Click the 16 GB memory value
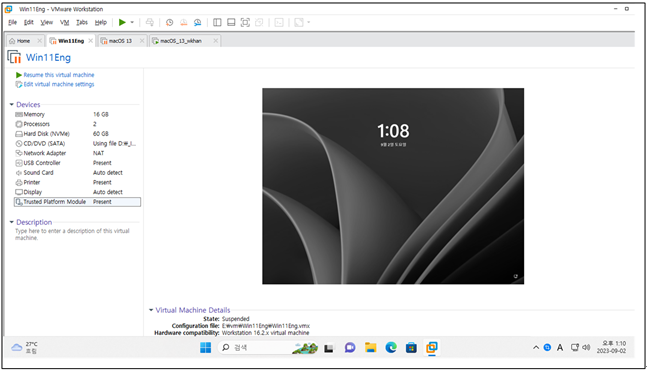Screen dimensions: 647x371 tap(101, 114)
